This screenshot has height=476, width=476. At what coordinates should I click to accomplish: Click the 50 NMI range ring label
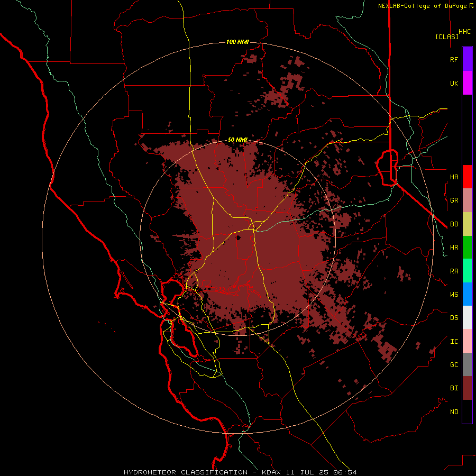click(237, 140)
